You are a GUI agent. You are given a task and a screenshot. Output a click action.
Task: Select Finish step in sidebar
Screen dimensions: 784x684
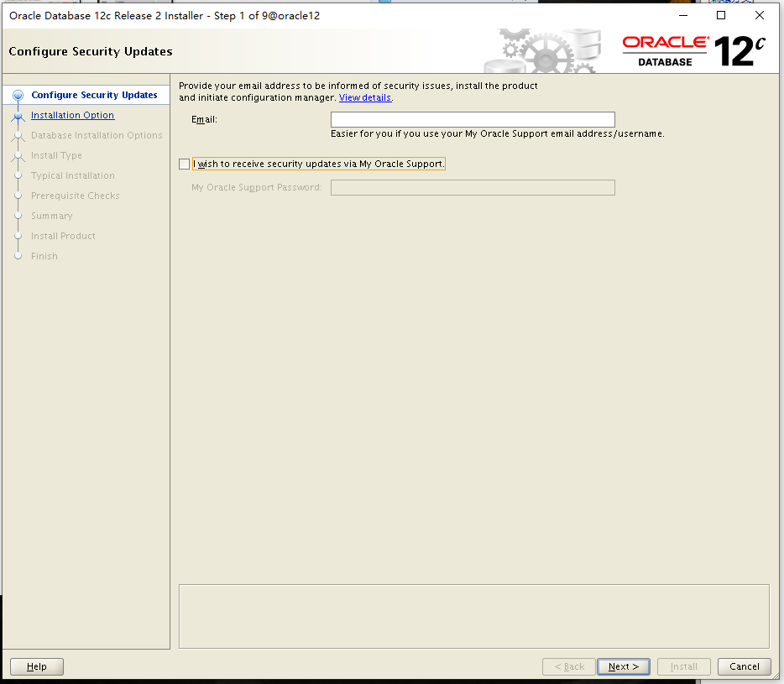tap(44, 256)
